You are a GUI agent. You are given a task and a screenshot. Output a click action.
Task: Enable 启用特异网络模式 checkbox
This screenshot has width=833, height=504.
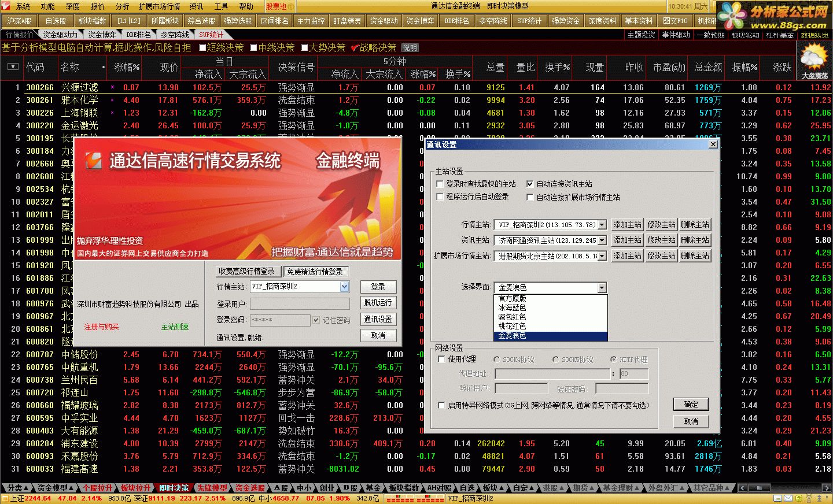(x=442, y=405)
